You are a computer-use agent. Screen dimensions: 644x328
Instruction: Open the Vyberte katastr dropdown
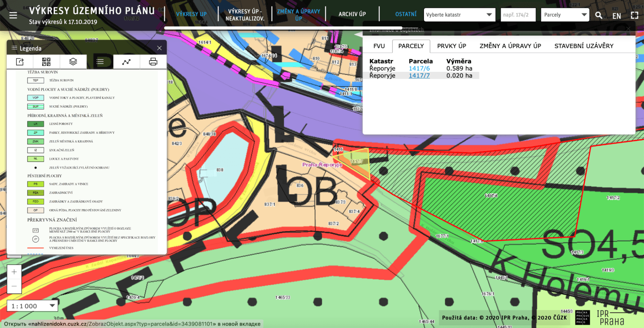[x=459, y=15]
